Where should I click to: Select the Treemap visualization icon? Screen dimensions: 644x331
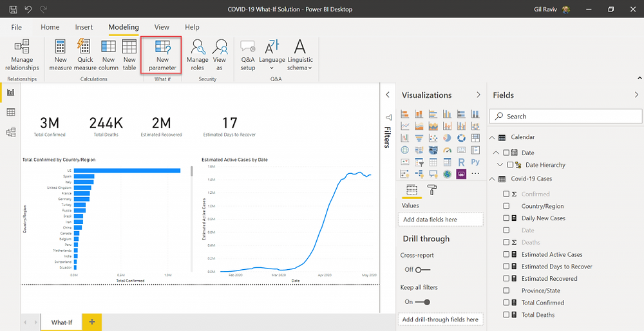(475, 138)
